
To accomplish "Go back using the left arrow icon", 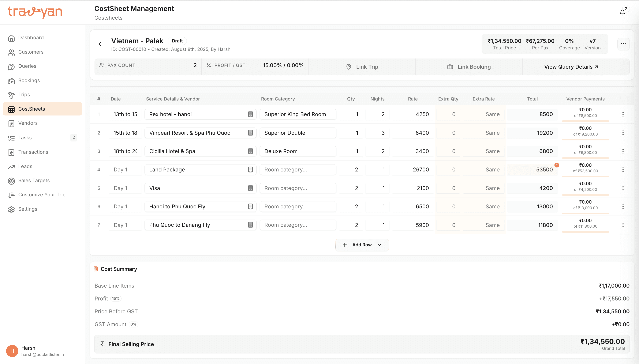I will pos(101,44).
